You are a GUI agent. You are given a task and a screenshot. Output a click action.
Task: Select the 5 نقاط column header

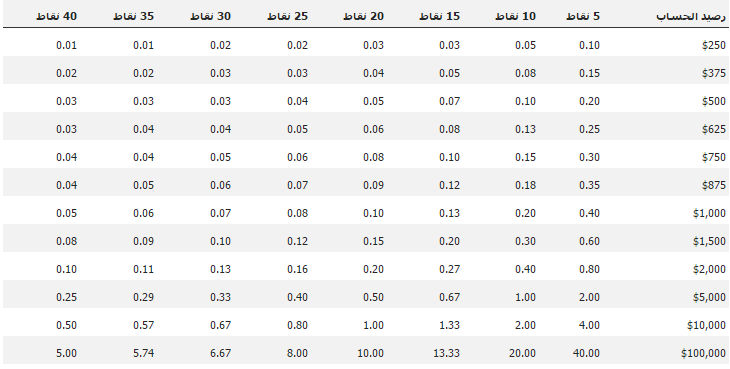click(583, 16)
